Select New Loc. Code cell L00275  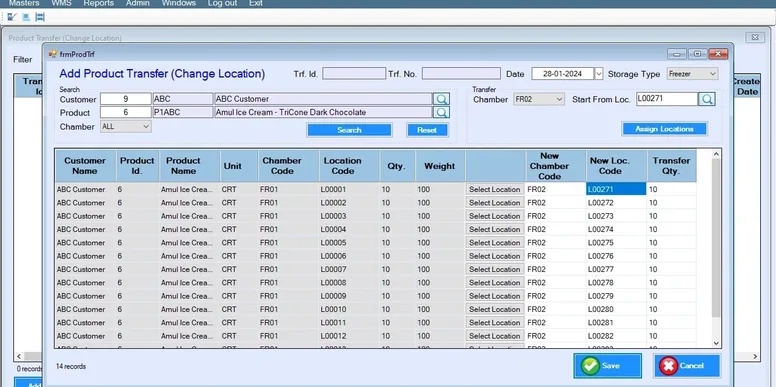point(616,242)
